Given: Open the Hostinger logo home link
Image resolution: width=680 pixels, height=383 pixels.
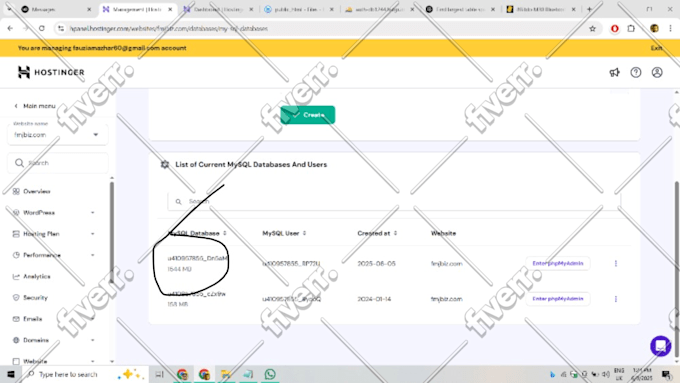Looking at the screenshot, I should click(x=51, y=72).
